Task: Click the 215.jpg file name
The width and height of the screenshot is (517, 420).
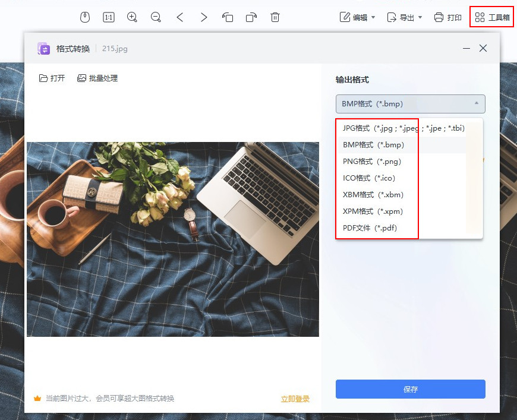Action: pos(115,49)
